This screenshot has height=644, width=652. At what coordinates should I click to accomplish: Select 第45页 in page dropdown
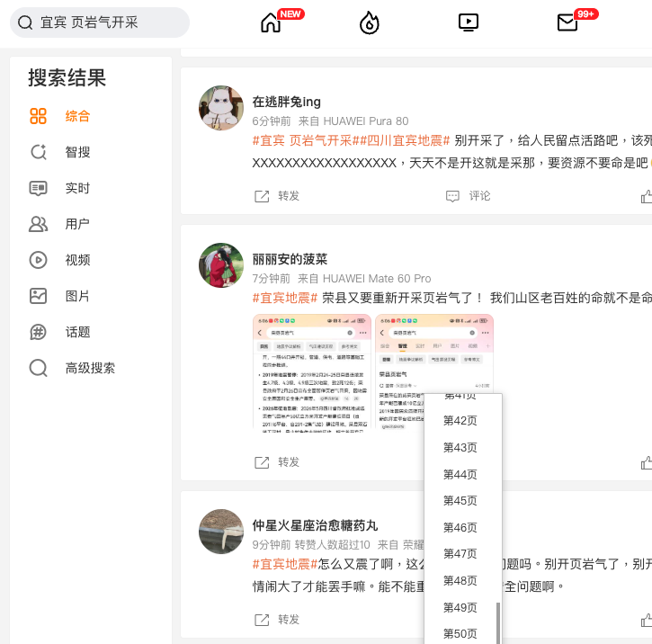pos(460,501)
